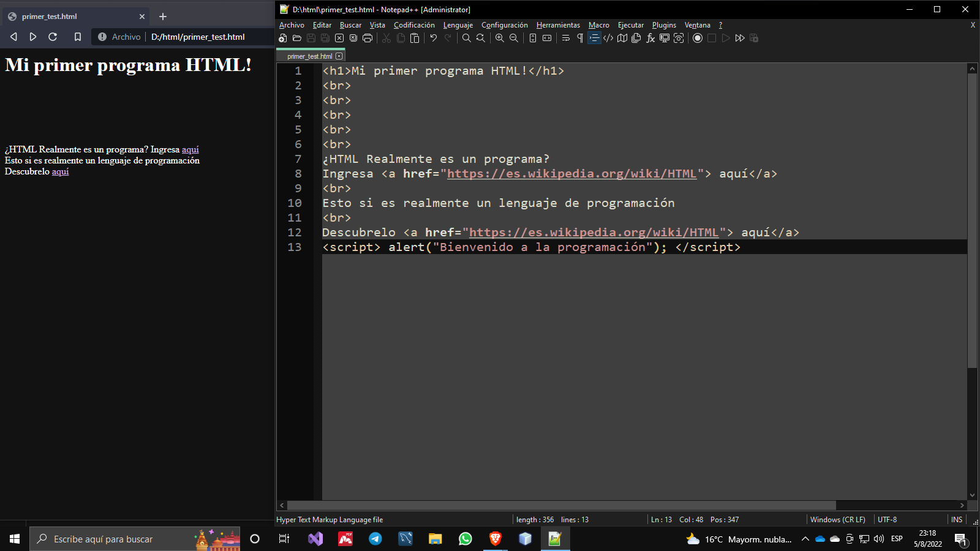Click the Windows (CR LF) status bar entry
This screenshot has height=551, width=980.
[x=838, y=520]
